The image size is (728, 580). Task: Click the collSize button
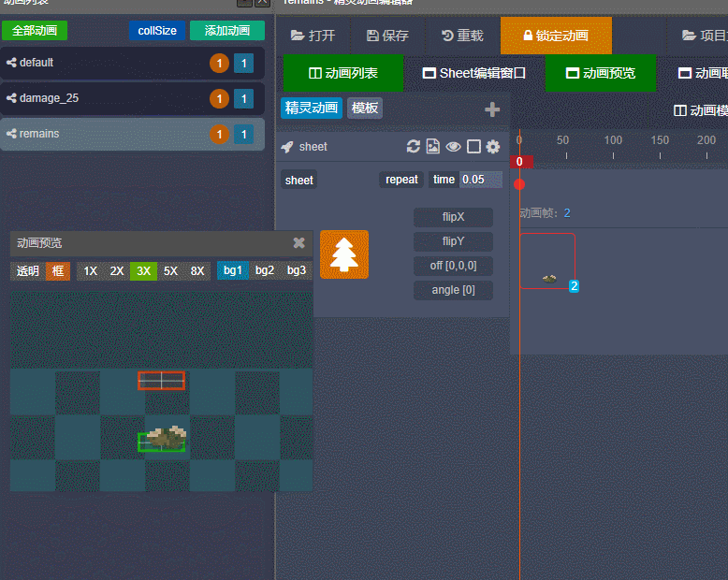157,31
